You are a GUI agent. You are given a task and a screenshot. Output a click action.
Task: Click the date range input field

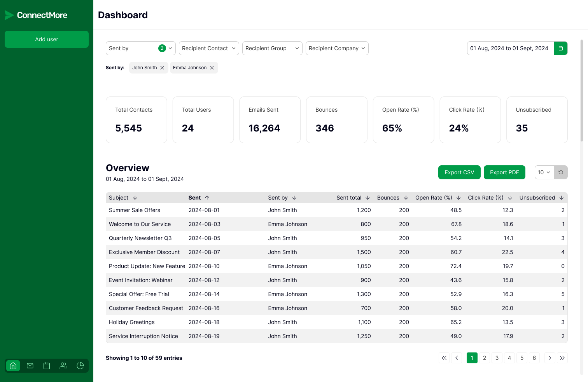click(510, 48)
